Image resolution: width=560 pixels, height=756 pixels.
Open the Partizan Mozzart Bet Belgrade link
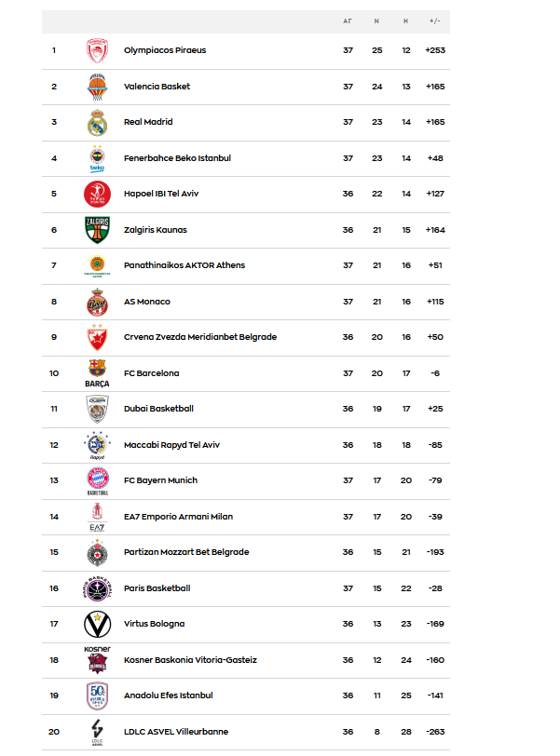click(186, 552)
